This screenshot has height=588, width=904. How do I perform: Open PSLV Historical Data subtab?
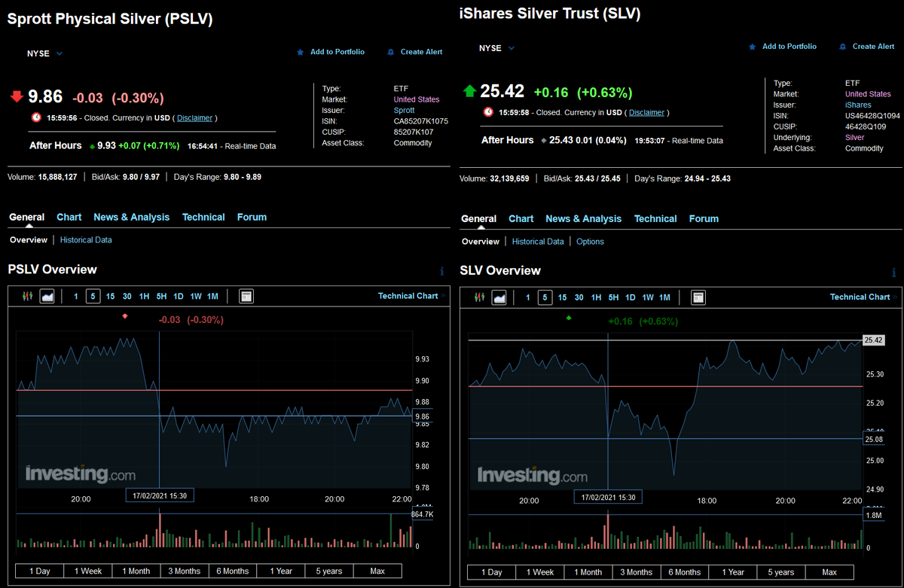pos(86,240)
